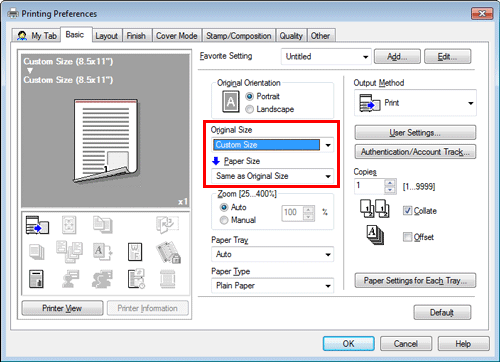
Task: Click the greyed folded booklet icon
Action: [x=167, y=224]
